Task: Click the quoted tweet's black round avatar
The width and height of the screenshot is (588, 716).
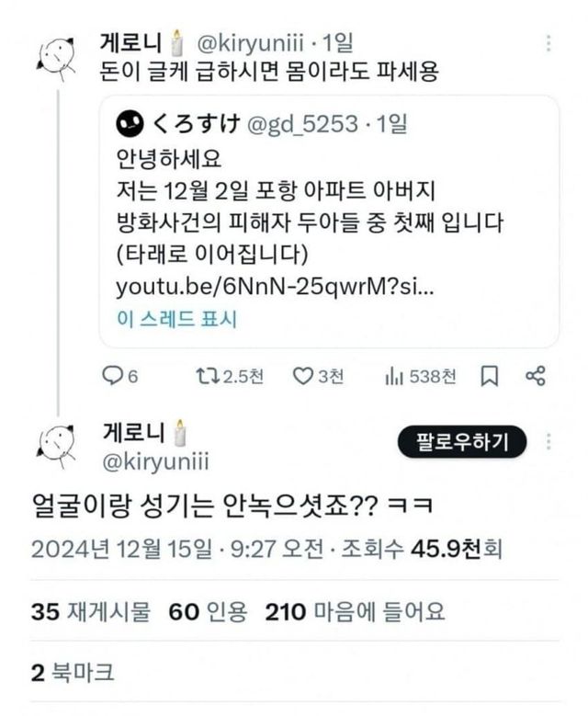Action: tap(130, 122)
